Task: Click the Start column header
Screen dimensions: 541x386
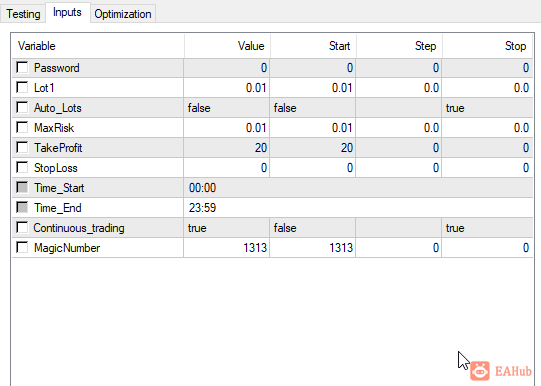Action: [x=313, y=46]
